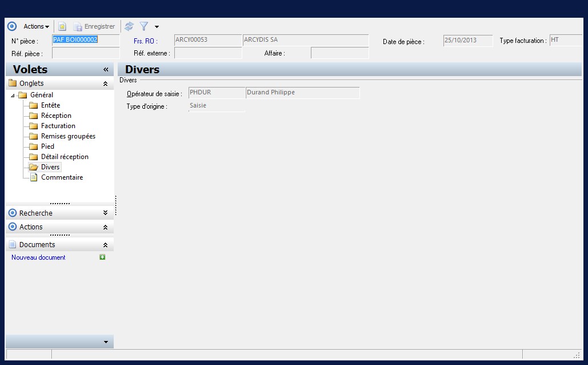
Task: Click the Entête folder icon
Action: [x=33, y=105]
